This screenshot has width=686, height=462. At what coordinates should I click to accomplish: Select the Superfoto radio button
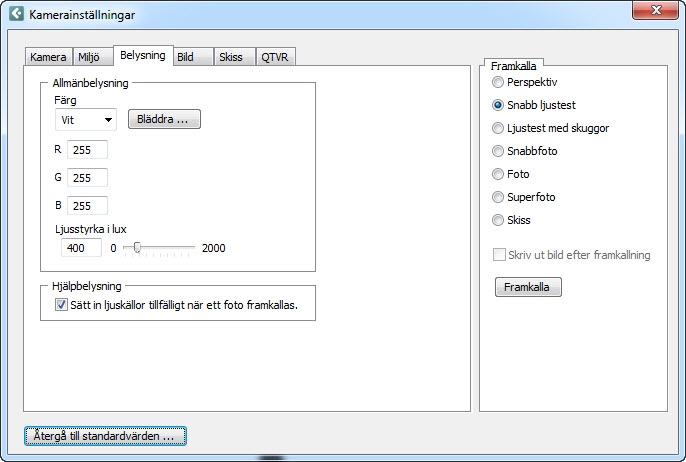pos(498,197)
